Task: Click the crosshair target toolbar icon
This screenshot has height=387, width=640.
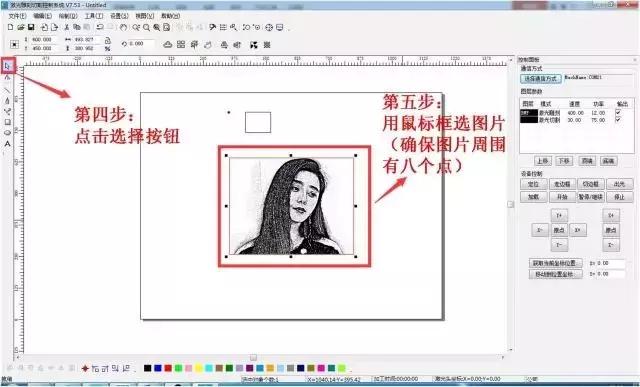Action: click(269, 27)
